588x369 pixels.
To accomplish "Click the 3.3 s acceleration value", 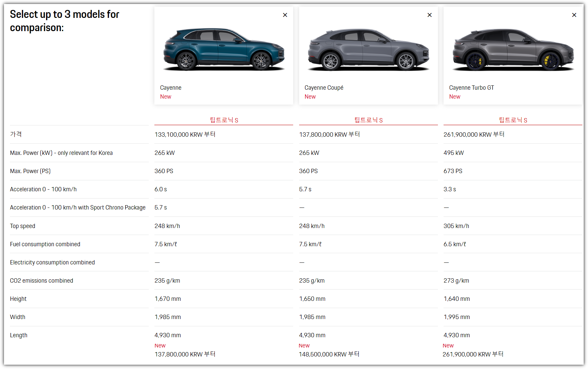I will point(450,189).
